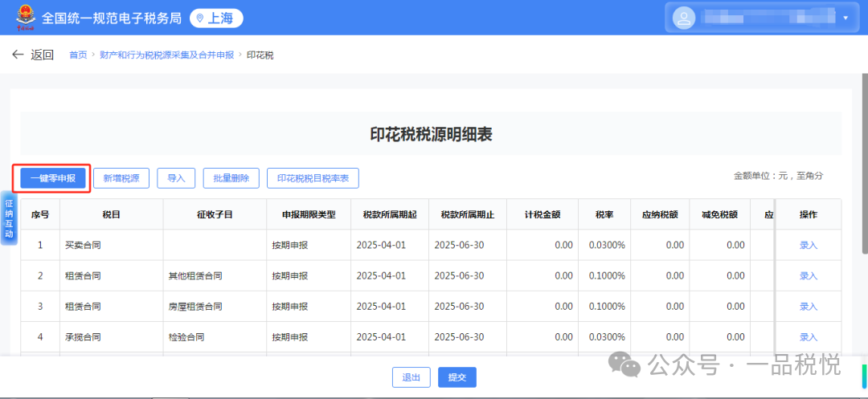868x399 pixels.
Task: Click 录入 for the 买卖合同 row
Action: coord(808,245)
